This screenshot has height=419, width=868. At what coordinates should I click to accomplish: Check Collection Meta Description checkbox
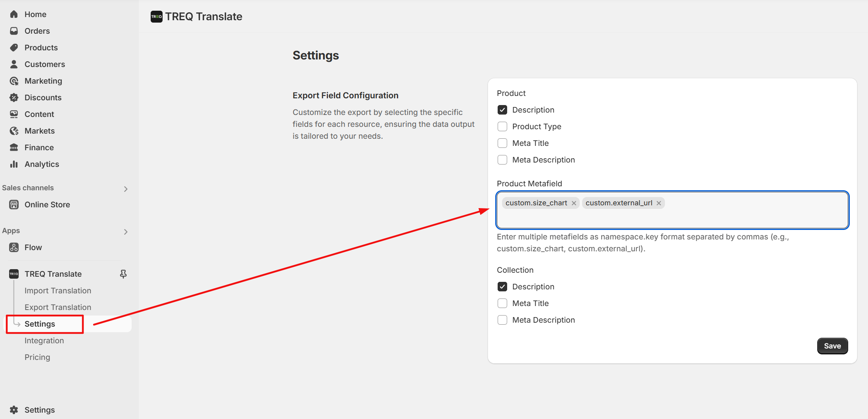[x=502, y=320]
